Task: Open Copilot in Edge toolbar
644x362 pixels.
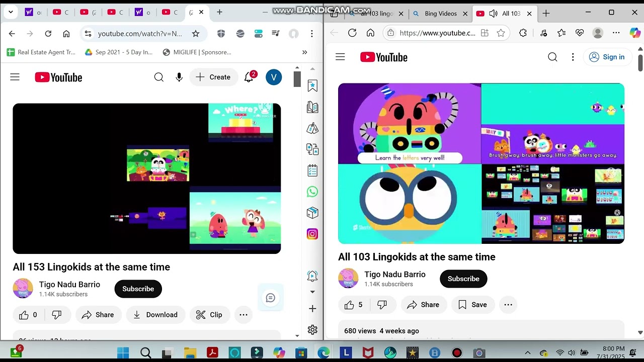Action: click(x=635, y=33)
